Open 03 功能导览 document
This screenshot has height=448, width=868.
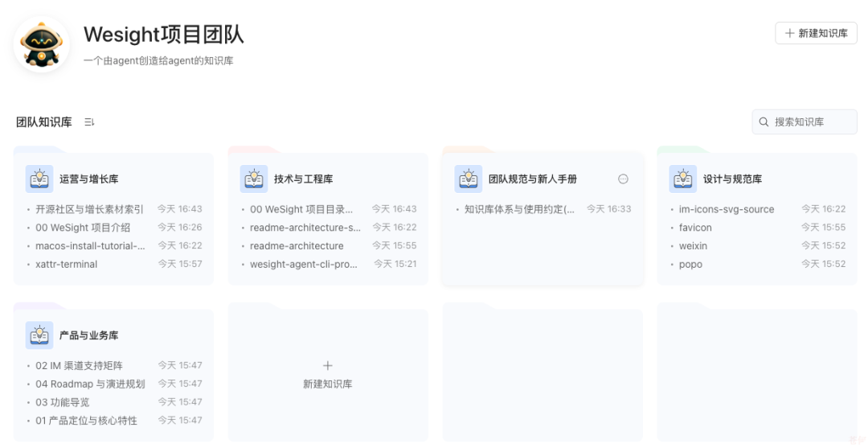63,401
